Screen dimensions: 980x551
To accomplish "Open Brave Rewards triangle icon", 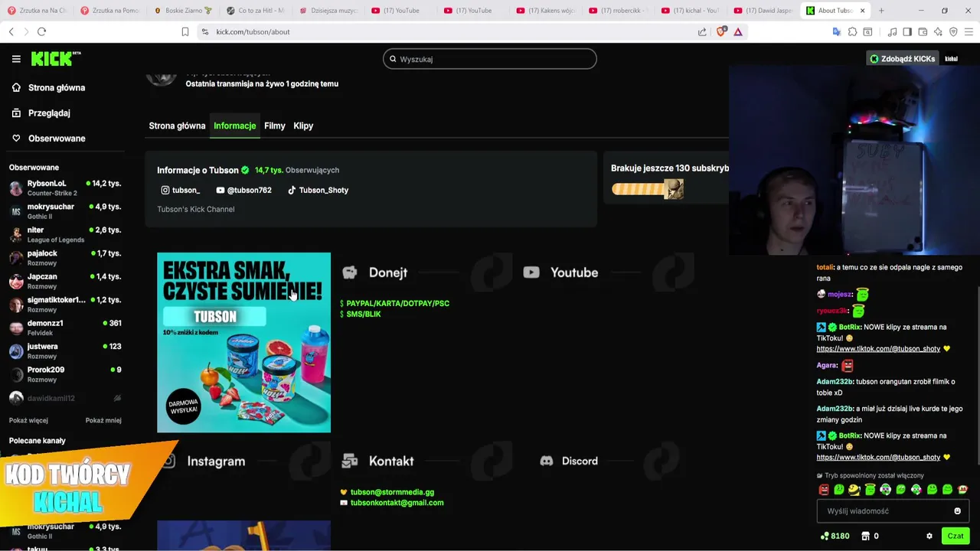I will 738,31.
